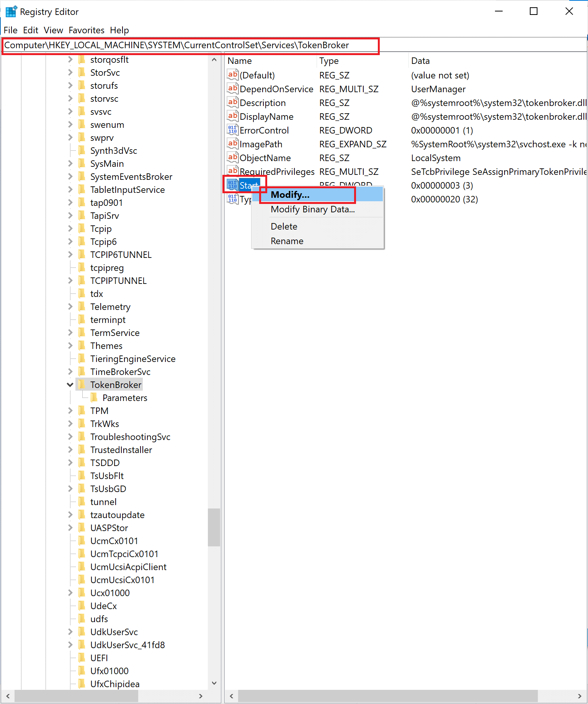Click the registry path address bar
Screen dimensions: 588x704
294,45
